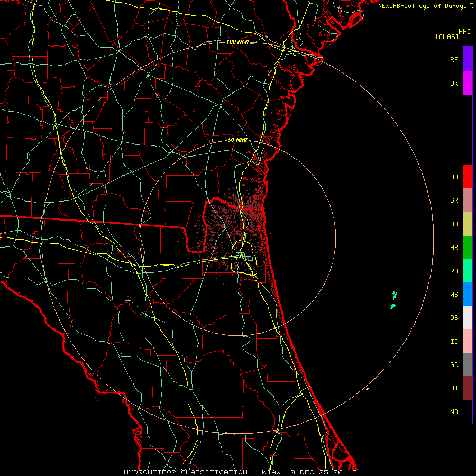Screen dimensions: 476x476
Task: Click the RA teal legend swatch
Action: [467, 271]
